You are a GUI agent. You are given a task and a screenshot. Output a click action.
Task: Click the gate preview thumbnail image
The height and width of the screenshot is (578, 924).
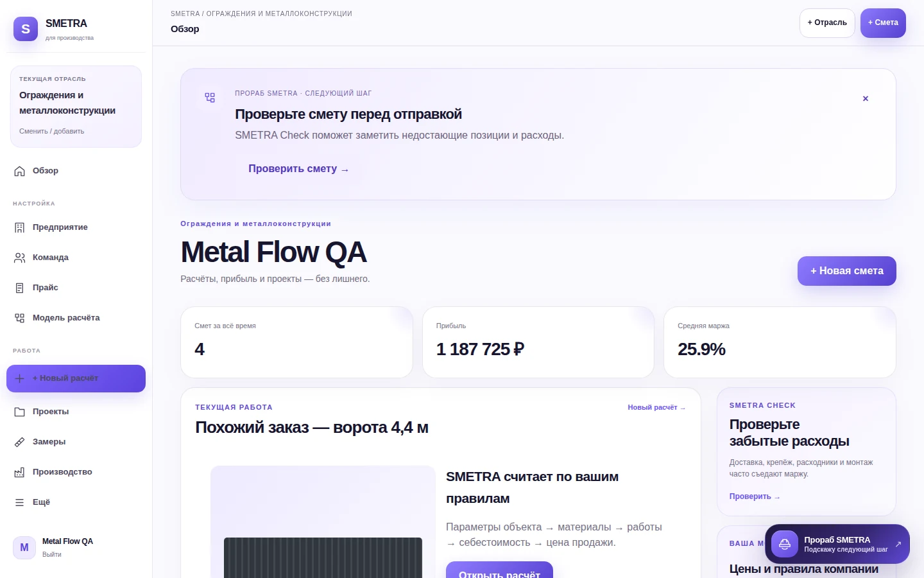tap(323, 521)
